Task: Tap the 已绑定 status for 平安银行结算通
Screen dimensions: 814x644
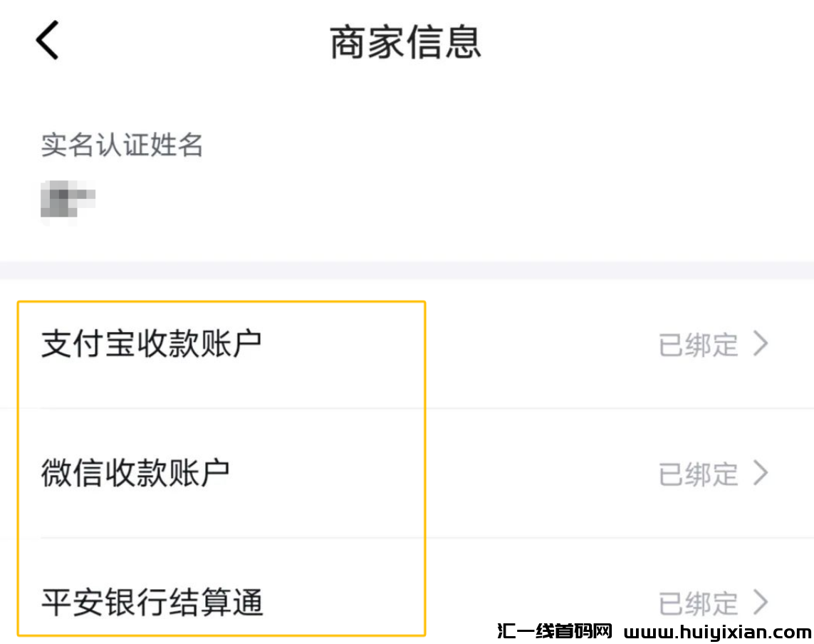Action: coord(698,603)
